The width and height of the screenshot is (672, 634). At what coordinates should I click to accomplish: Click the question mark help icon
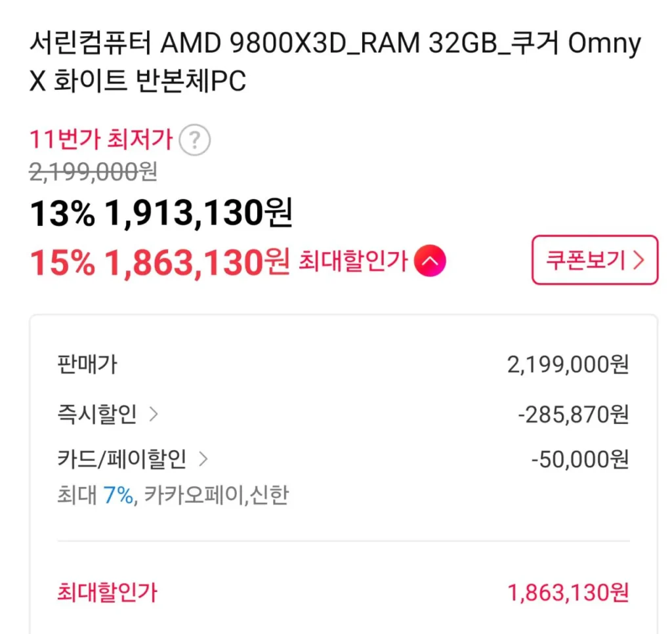[x=194, y=140]
